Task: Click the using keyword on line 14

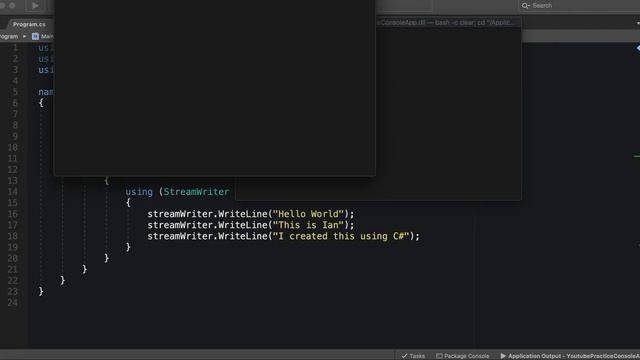Action: [x=139, y=192]
